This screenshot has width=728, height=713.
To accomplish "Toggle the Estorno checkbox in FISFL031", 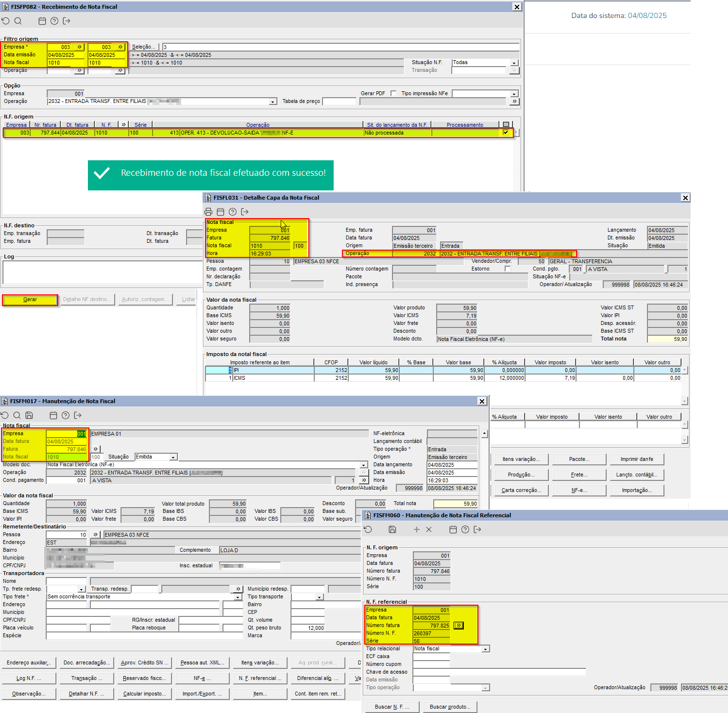I will (x=508, y=269).
